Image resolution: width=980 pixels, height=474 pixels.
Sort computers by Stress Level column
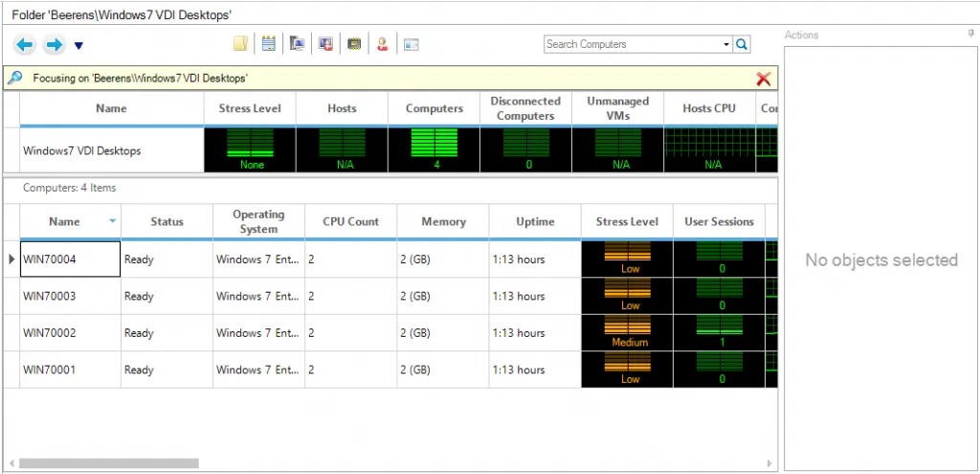click(627, 222)
